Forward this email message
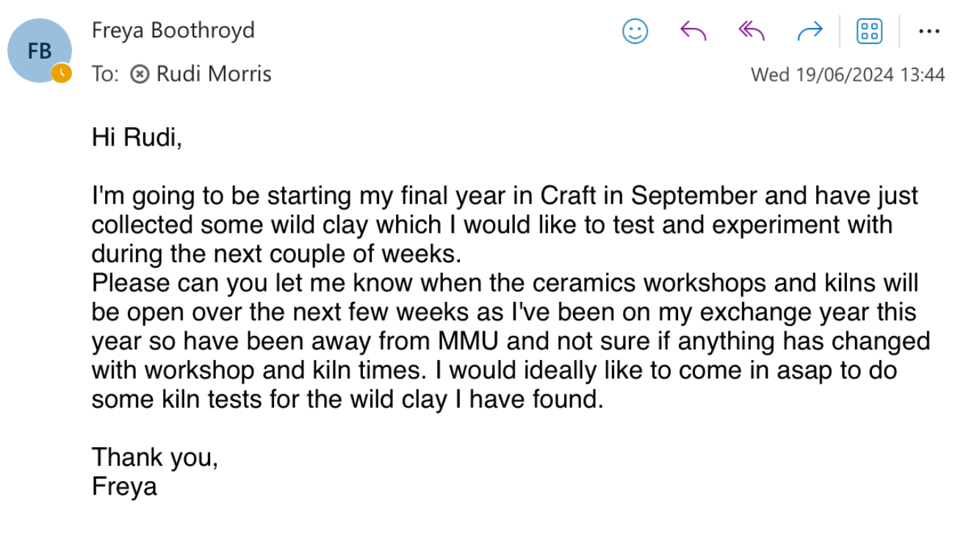Viewport: 980px width, 534px height. [x=810, y=31]
